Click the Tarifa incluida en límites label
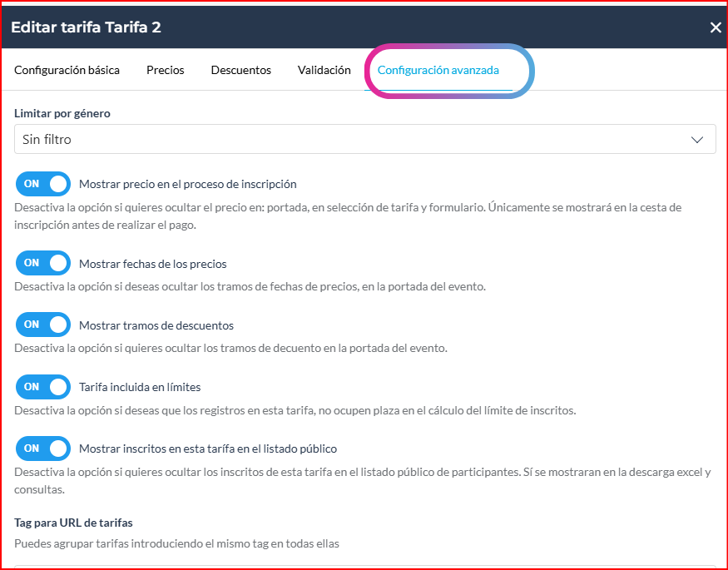The height and width of the screenshot is (570, 728). (140, 387)
